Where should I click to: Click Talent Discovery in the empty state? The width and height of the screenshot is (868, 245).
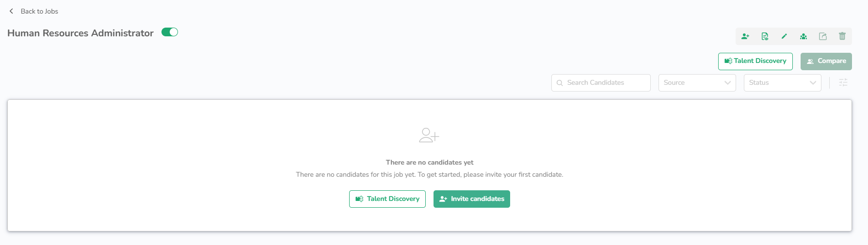387,199
